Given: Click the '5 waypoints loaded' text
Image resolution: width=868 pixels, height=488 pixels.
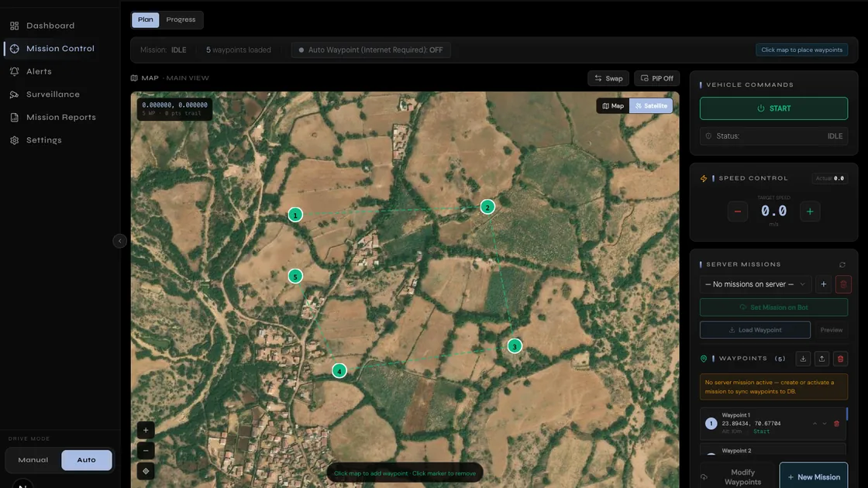Looking at the screenshot, I should (239, 50).
